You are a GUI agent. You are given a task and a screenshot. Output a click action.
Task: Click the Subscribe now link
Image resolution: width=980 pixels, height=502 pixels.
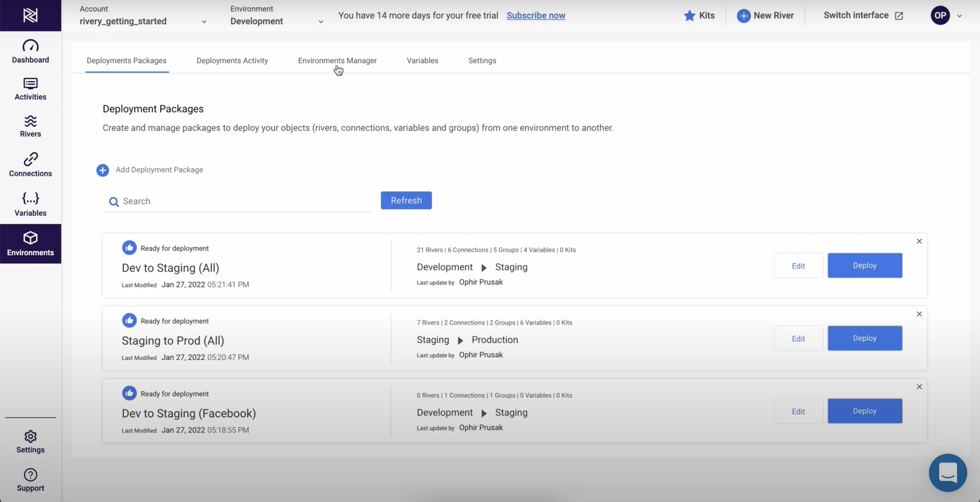536,16
